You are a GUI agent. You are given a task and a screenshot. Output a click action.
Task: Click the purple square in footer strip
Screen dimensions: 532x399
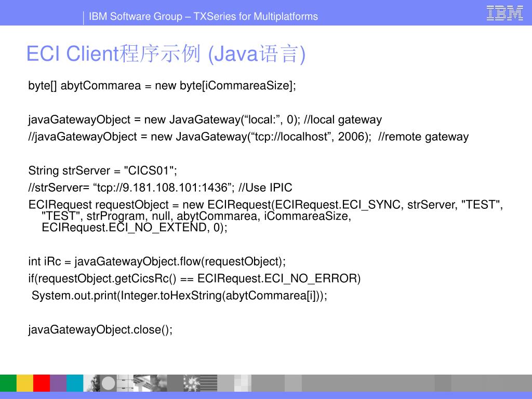[x=58, y=383]
